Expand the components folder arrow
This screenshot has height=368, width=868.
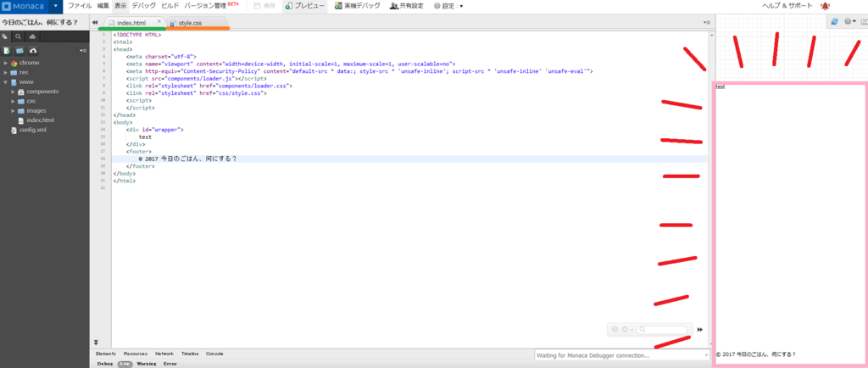[14, 92]
